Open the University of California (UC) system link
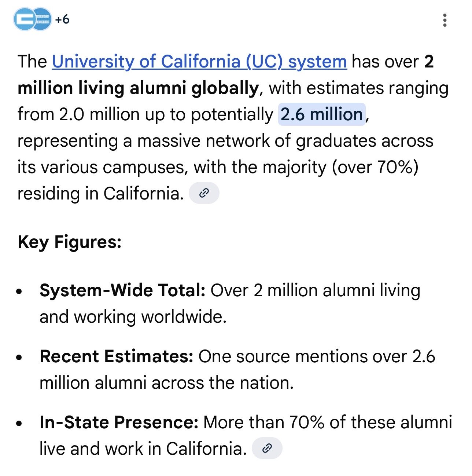Viewport: 472px width, 476px height. (x=199, y=62)
